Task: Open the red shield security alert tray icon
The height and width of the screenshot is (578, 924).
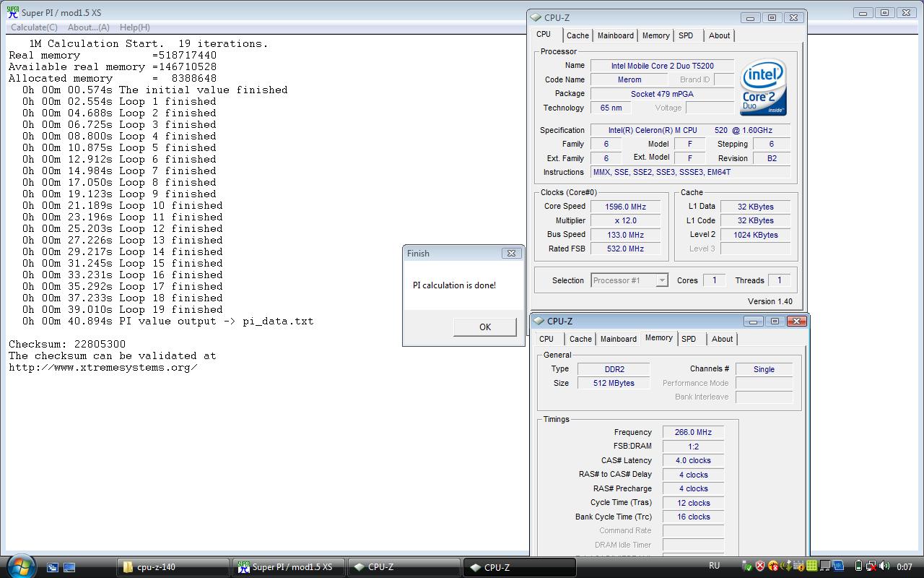Action: pos(760,566)
